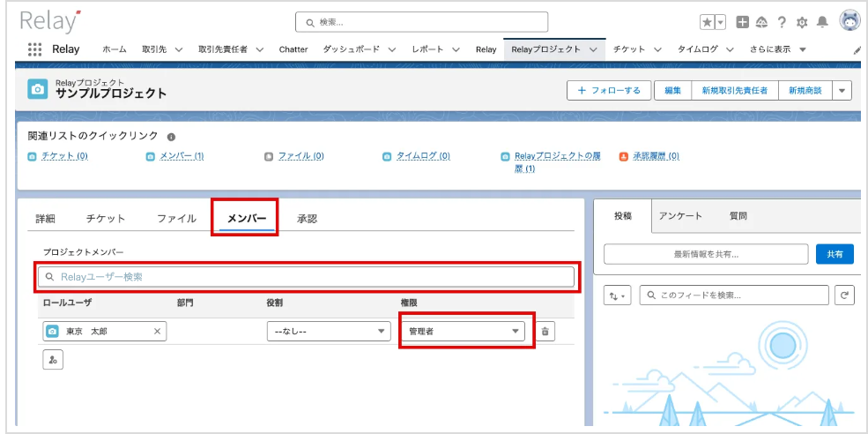Click the 編集 button
The height and width of the screenshot is (434, 868).
pyautogui.click(x=672, y=90)
